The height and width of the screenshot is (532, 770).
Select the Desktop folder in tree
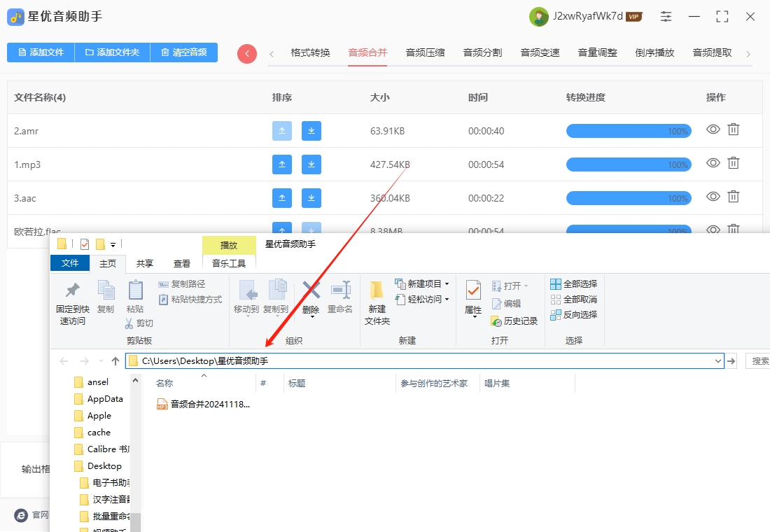98,465
